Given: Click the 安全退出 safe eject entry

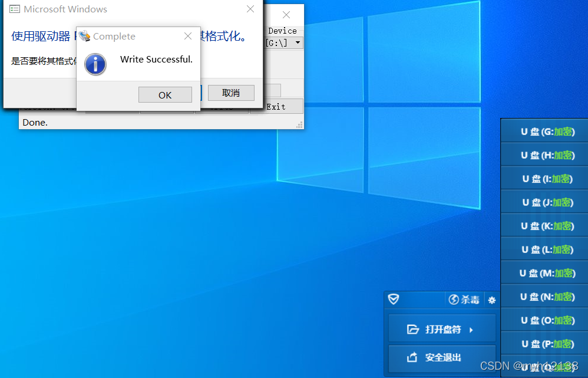Looking at the screenshot, I should tap(442, 358).
